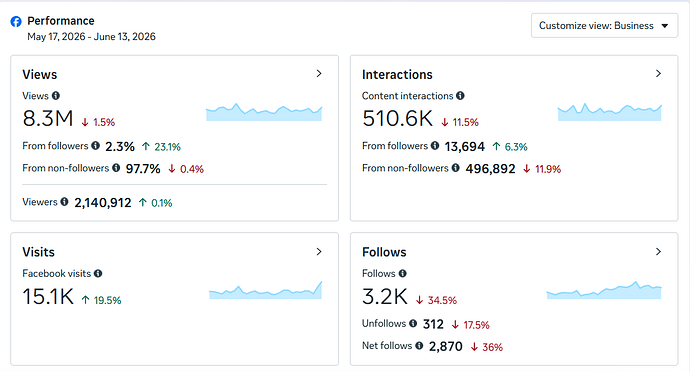Viewport: 690px width, 372px height.
Task: Click the Facebook logo beside Performance
Action: 16,22
